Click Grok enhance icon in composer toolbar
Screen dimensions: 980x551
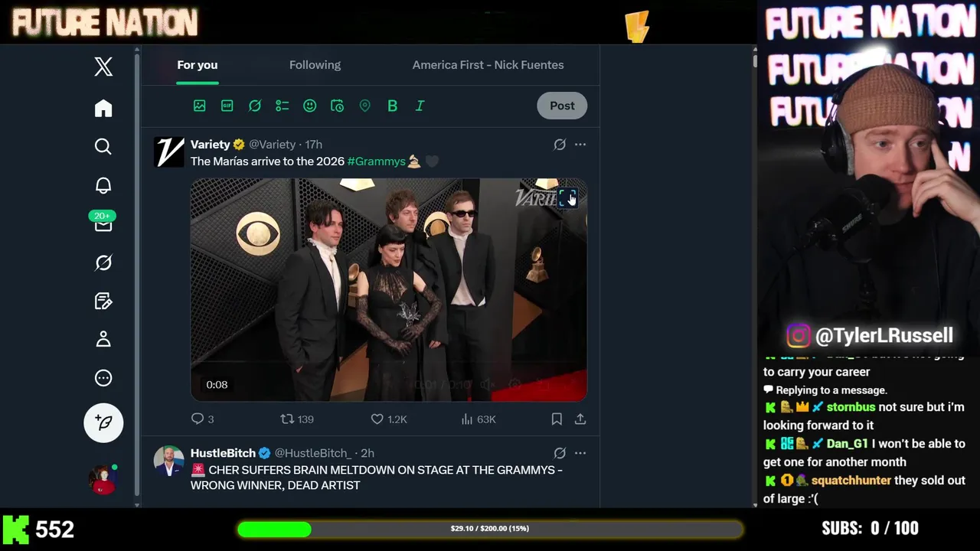tap(255, 106)
